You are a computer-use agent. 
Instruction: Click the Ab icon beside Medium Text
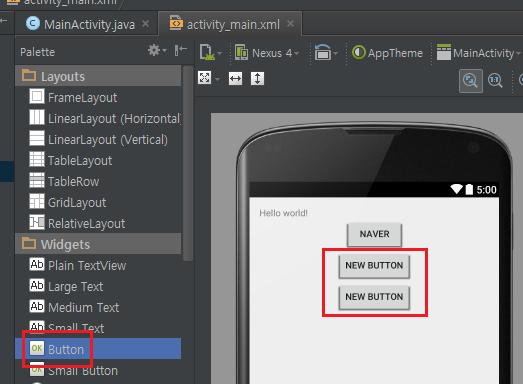(37, 306)
